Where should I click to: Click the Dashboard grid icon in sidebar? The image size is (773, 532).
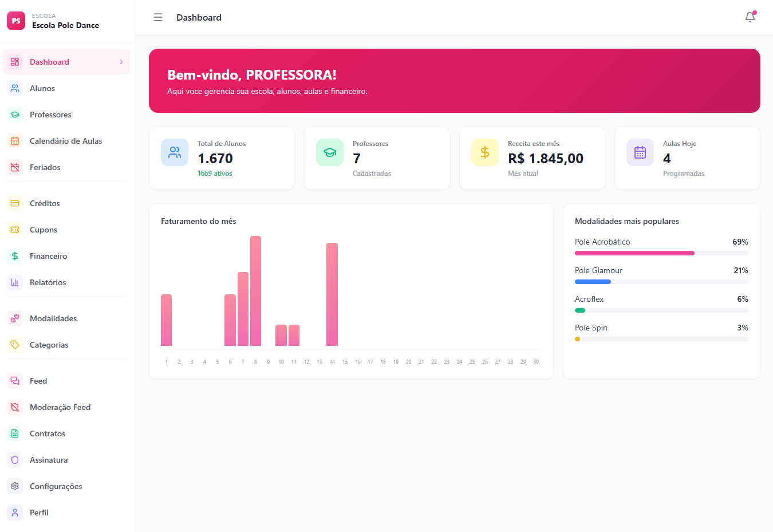(15, 62)
